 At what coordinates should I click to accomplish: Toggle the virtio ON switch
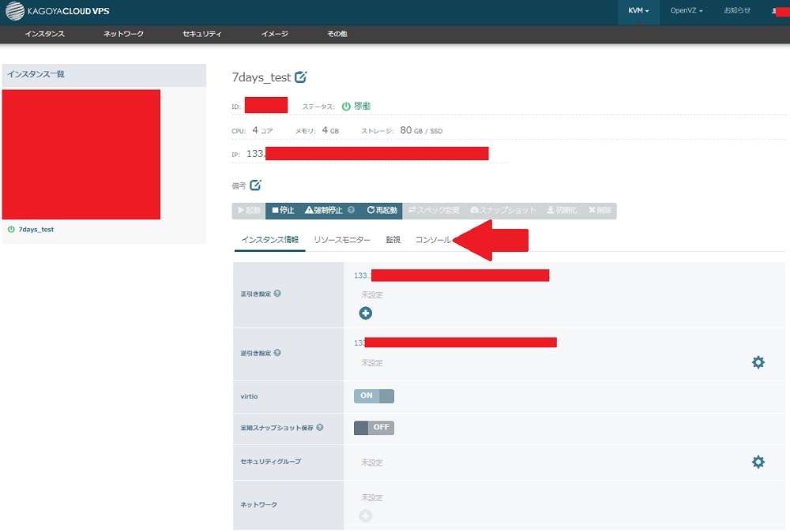(374, 396)
